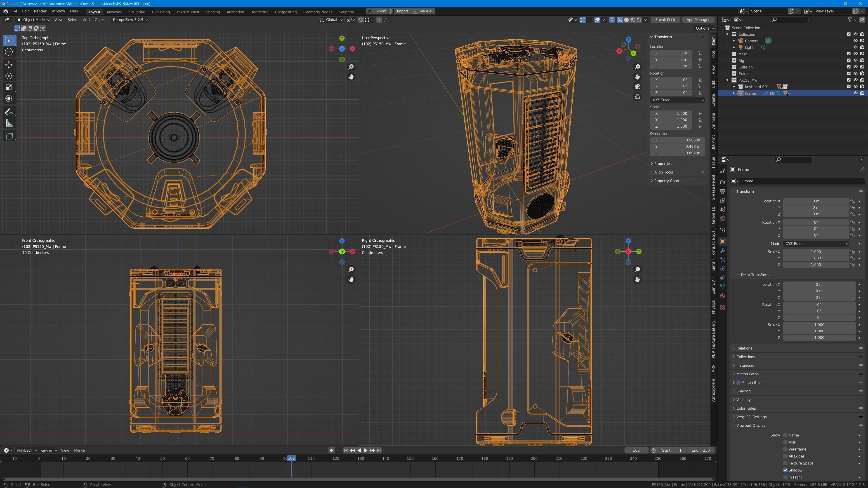The width and height of the screenshot is (868, 488).
Task: Switch to rendered viewport shading
Action: (x=639, y=20)
